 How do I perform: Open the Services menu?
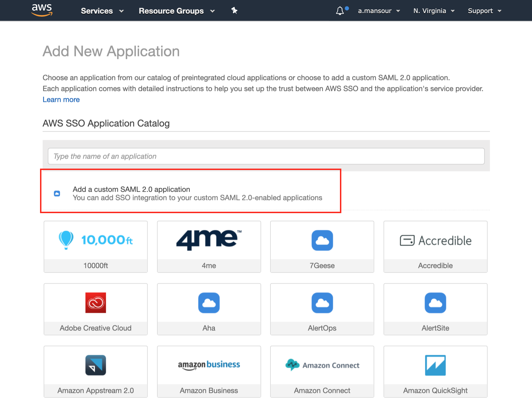click(102, 11)
